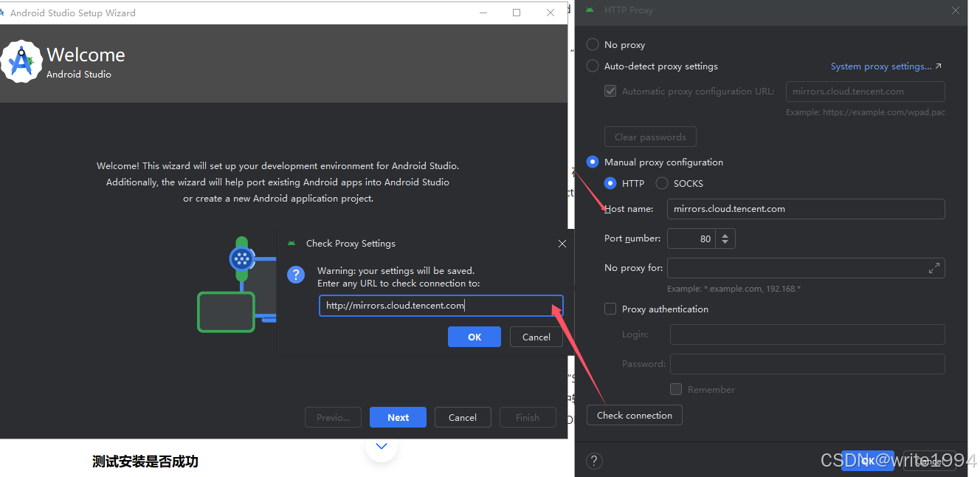Click the question icon in Check Proxy dialog

point(295,275)
